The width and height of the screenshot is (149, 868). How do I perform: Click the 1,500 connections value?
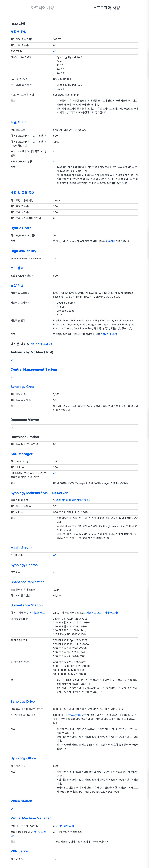click(x=56, y=142)
